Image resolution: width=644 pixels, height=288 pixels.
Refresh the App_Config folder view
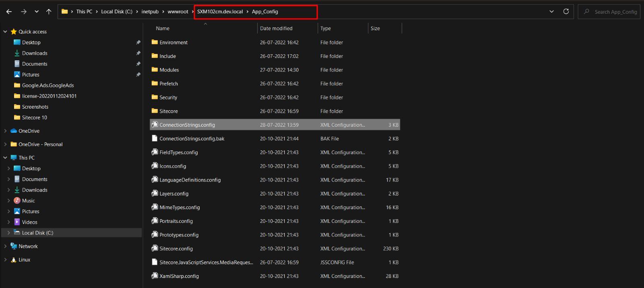point(566,11)
